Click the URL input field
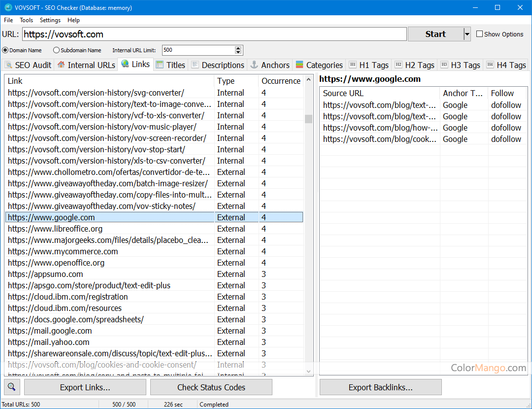The image size is (532, 409). pyautogui.click(x=214, y=34)
